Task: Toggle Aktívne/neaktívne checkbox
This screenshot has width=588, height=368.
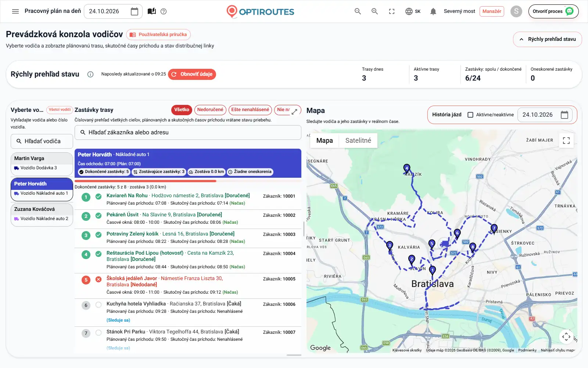Action: click(x=470, y=115)
